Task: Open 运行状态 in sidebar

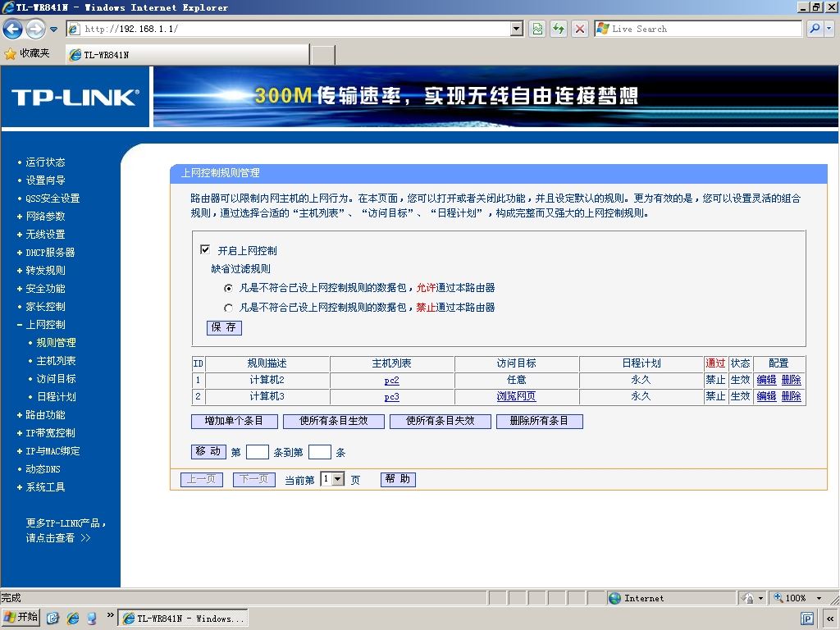Action: [x=45, y=162]
